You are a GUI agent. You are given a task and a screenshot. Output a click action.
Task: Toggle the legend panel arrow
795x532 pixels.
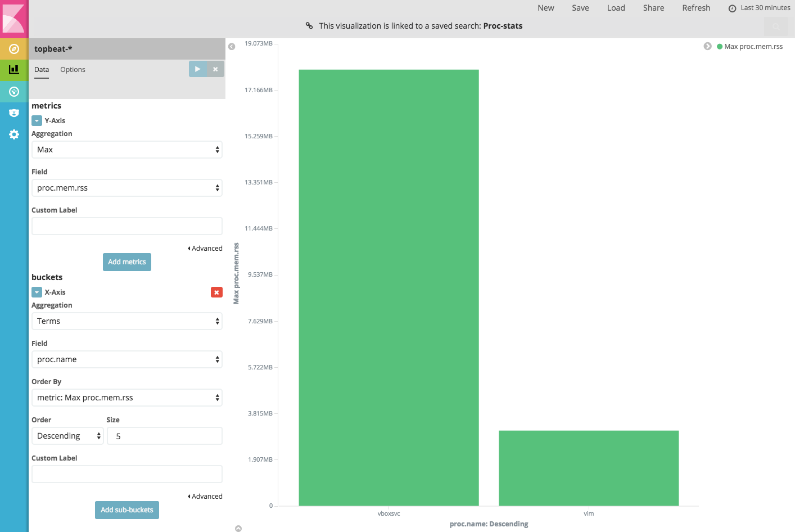click(x=707, y=46)
